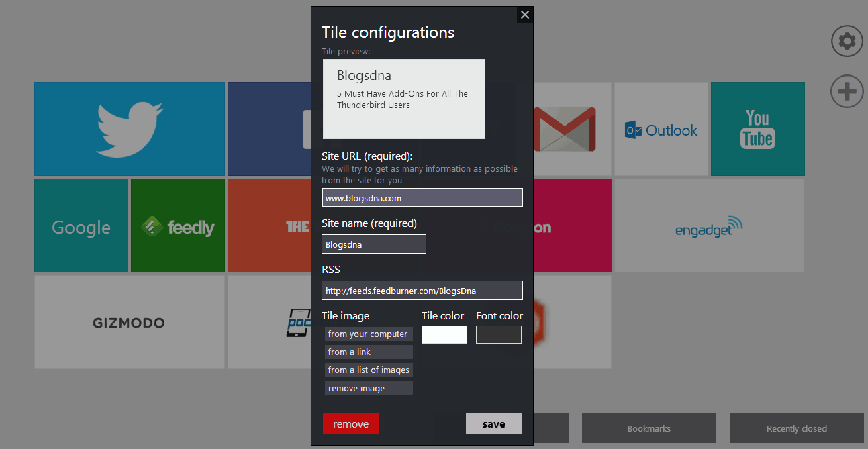Switch to the Bookmarks tab
Image resolution: width=868 pixels, height=449 pixels.
(x=648, y=428)
